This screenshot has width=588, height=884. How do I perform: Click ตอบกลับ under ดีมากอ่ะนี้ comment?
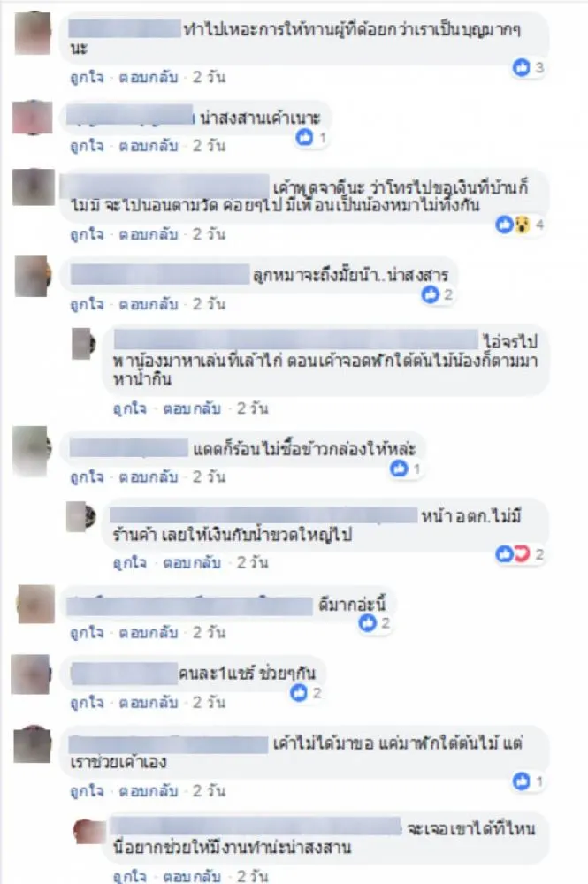point(149,633)
